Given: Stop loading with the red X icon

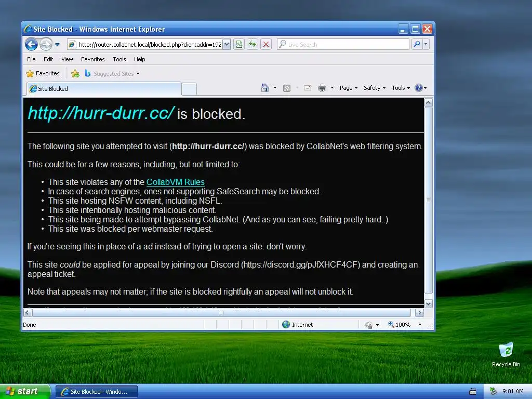Looking at the screenshot, I should tap(266, 45).
